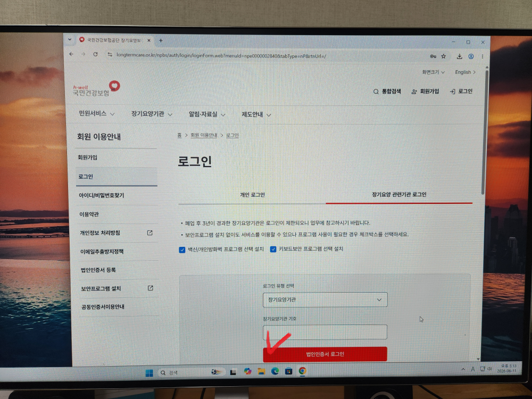
Task: Click the browser back arrow
Action: click(71, 54)
